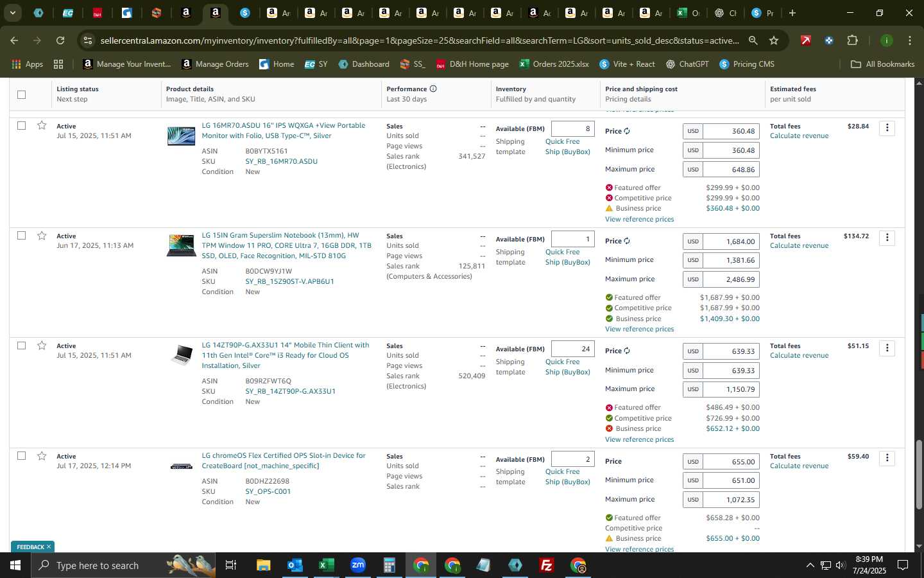Click the page vertical scrollbar thumb
The width and height of the screenshot is (924, 578).
(x=919, y=475)
